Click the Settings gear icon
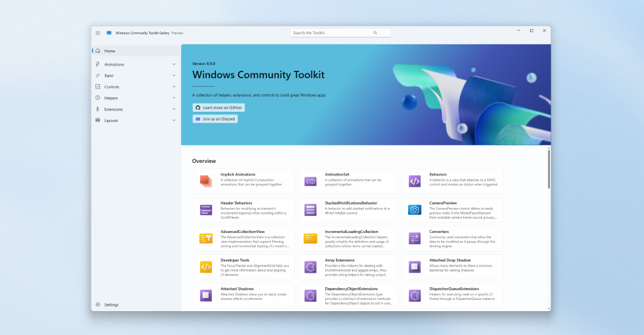644x335 pixels. click(98, 305)
